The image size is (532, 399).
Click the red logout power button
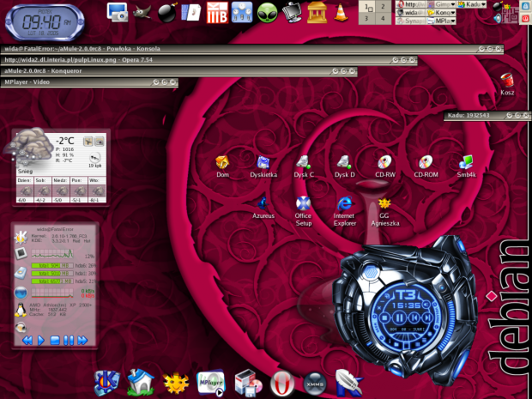[525, 19]
